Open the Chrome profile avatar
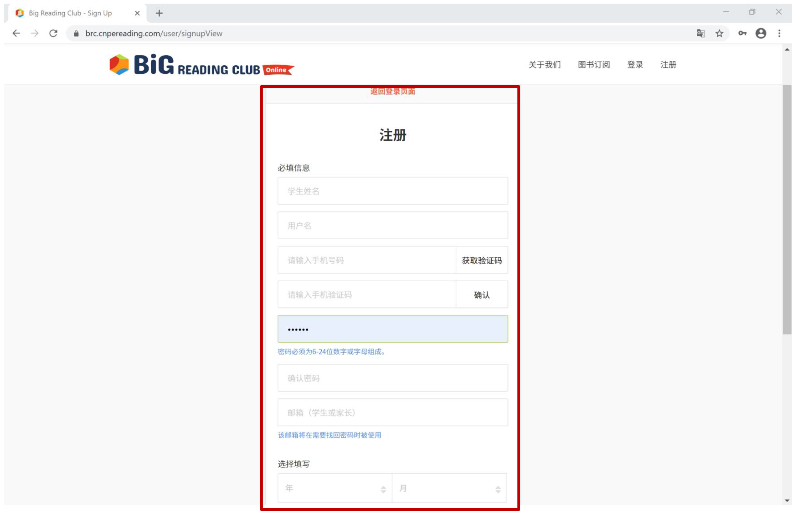Screen dimensions: 794x532 [x=760, y=33]
